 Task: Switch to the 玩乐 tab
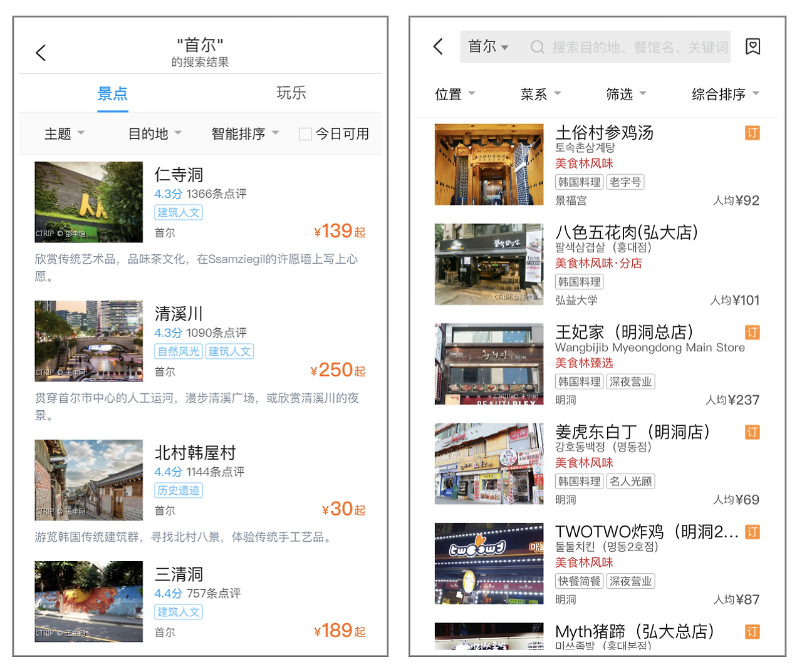coord(291,93)
